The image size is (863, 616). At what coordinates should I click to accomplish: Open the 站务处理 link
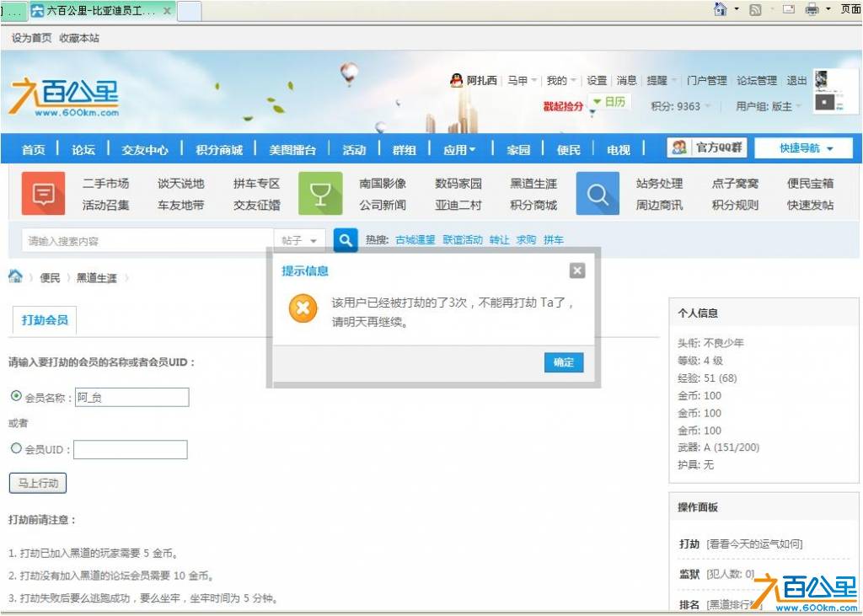click(659, 184)
